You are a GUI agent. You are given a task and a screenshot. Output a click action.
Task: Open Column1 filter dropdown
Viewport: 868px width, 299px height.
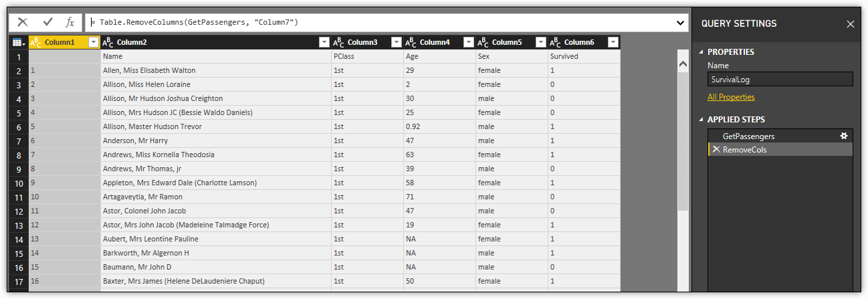(93, 42)
